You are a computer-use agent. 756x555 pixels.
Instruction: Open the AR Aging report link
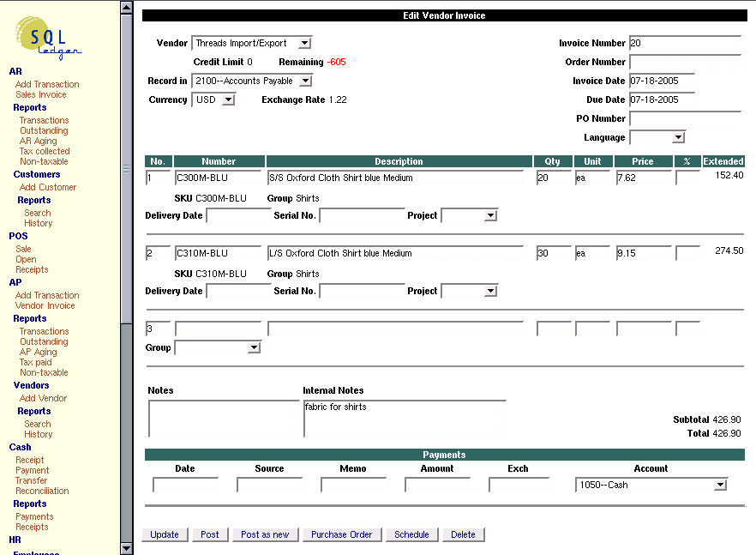tap(38, 141)
